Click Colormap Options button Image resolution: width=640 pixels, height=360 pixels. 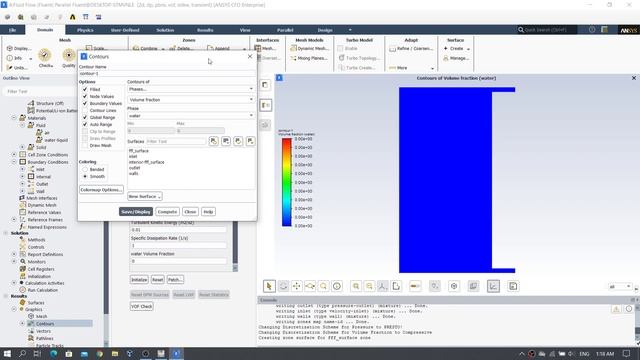(x=101, y=190)
